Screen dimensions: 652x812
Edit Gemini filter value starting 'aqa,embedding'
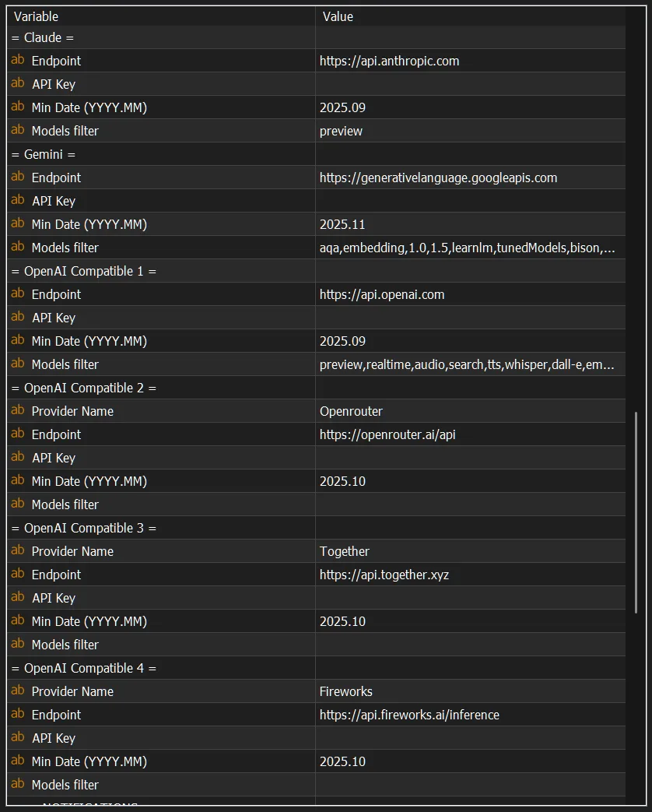tap(471, 248)
